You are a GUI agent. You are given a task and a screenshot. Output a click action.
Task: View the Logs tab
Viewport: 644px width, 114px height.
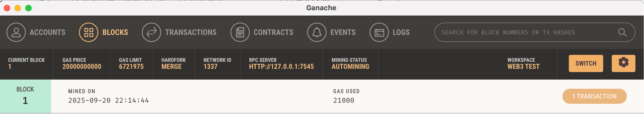pos(401,32)
